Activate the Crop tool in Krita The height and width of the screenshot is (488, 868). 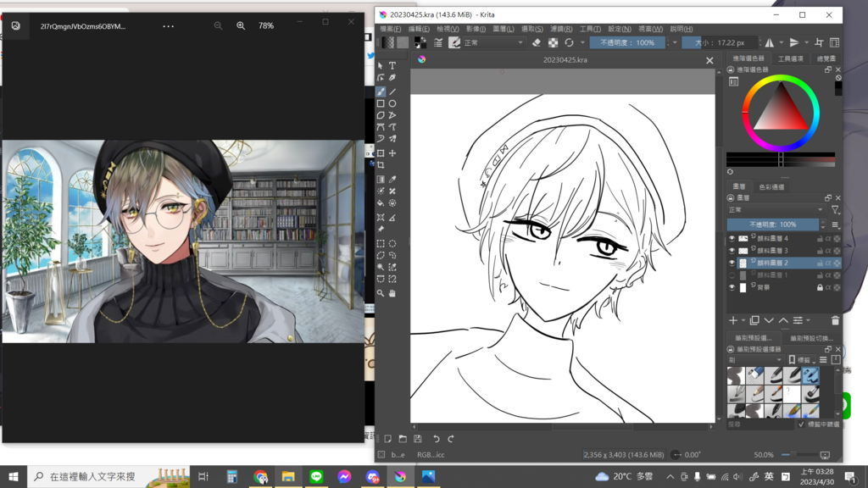tap(381, 165)
